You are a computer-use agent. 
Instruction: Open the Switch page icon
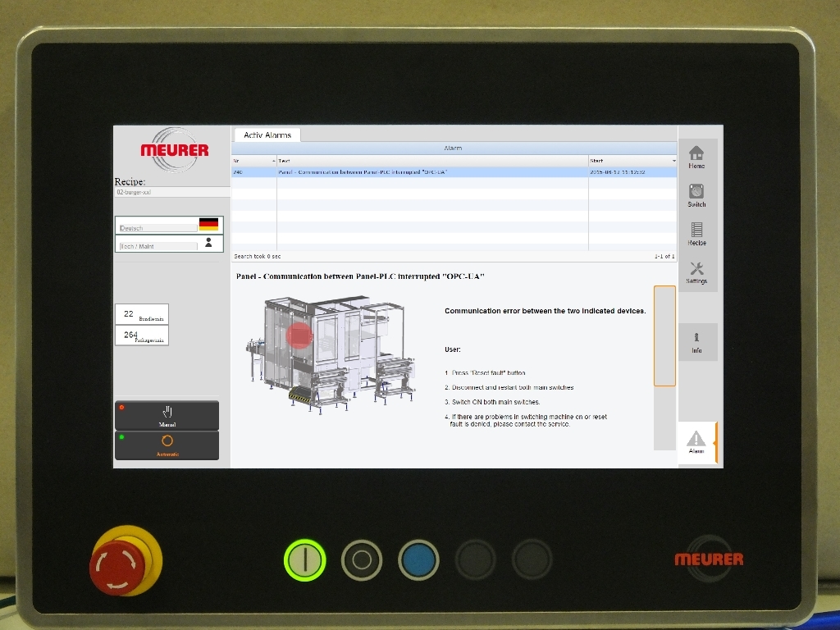(x=696, y=193)
